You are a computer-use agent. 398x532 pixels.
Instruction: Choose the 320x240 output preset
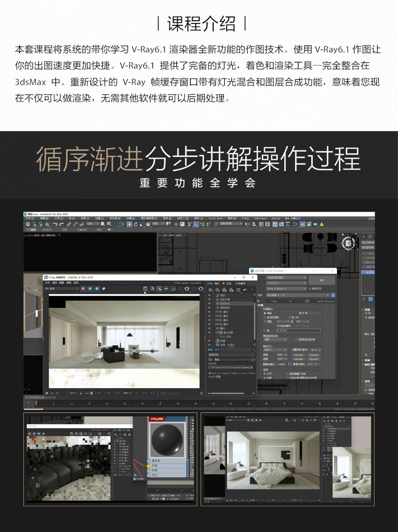(x=298, y=355)
